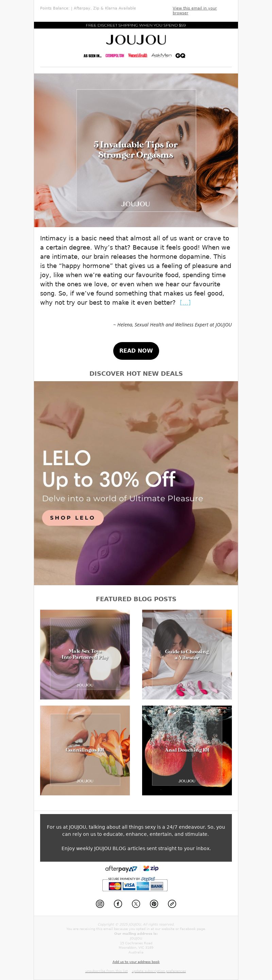
Task: Open the Anal Douching 101 blog thumbnail
Action: point(187,750)
